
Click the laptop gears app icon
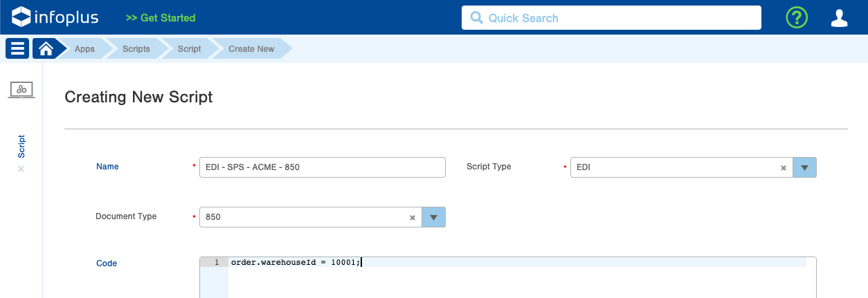(x=21, y=90)
